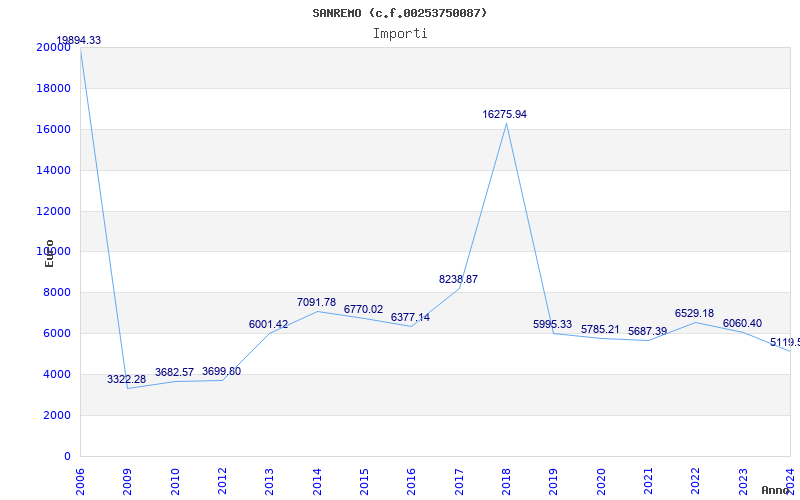Select the 6529.18 value label
The height and width of the screenshot is (500, 800).
[694, 313]
